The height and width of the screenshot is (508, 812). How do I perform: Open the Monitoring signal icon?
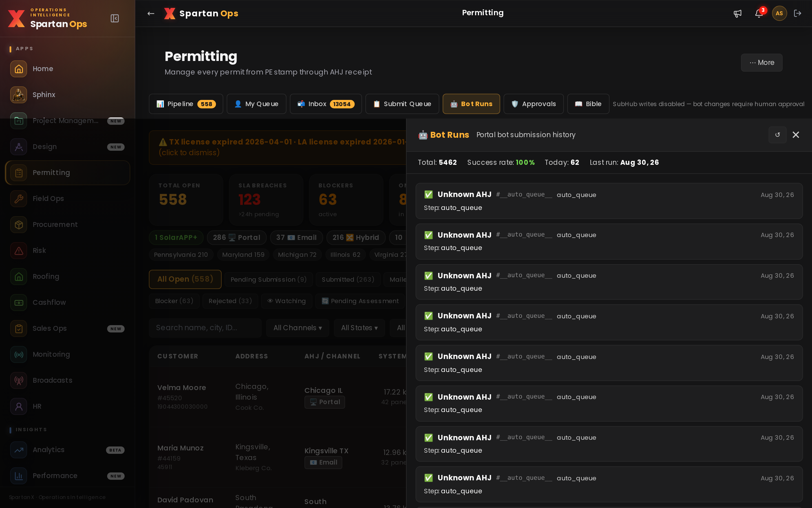18,354
